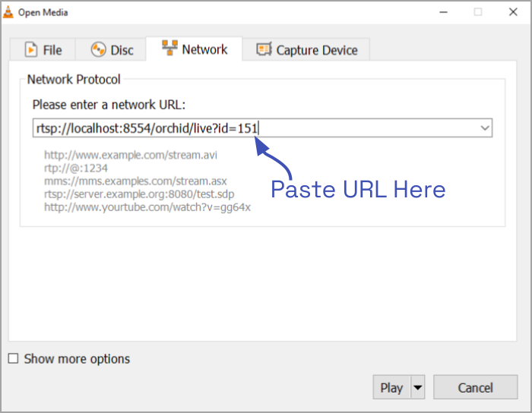Click example mms://mms.examples.com/stream.asx
This screenshot has width=532, height=413.
click(x=135, y=181)
